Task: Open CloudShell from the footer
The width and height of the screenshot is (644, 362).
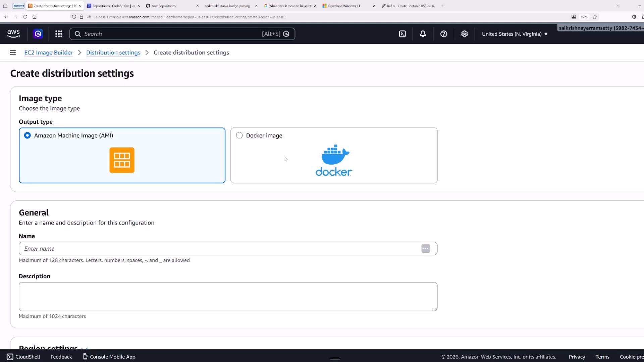Action: pyautogui.click(x=23, y=357)
